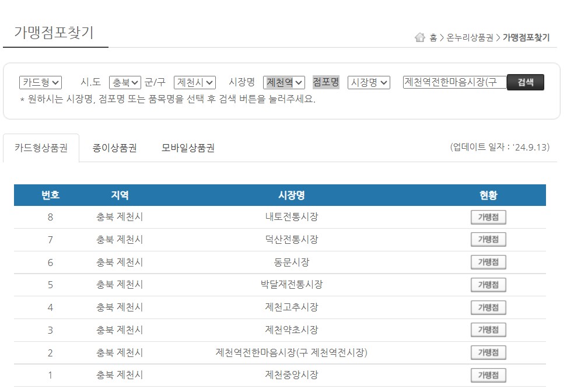This screenshot has height=392, width=567.
Task: Go to 홈 breadcrumb link
Action: [433, 37]
